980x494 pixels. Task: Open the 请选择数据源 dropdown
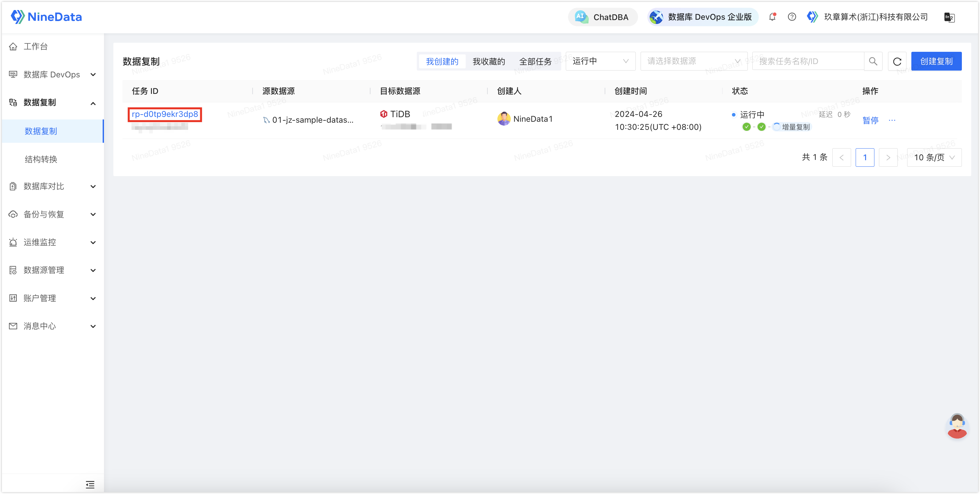point(693,61)
